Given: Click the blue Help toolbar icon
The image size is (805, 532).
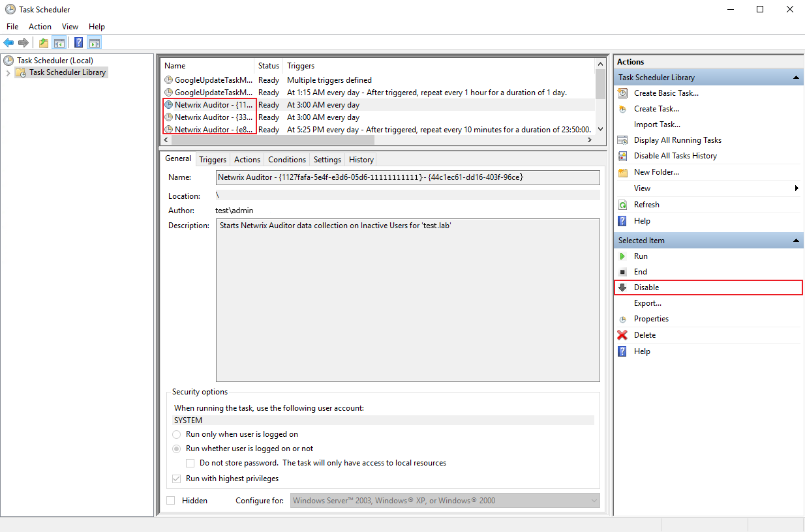Looking at the screenshot, I should point(78,43).
